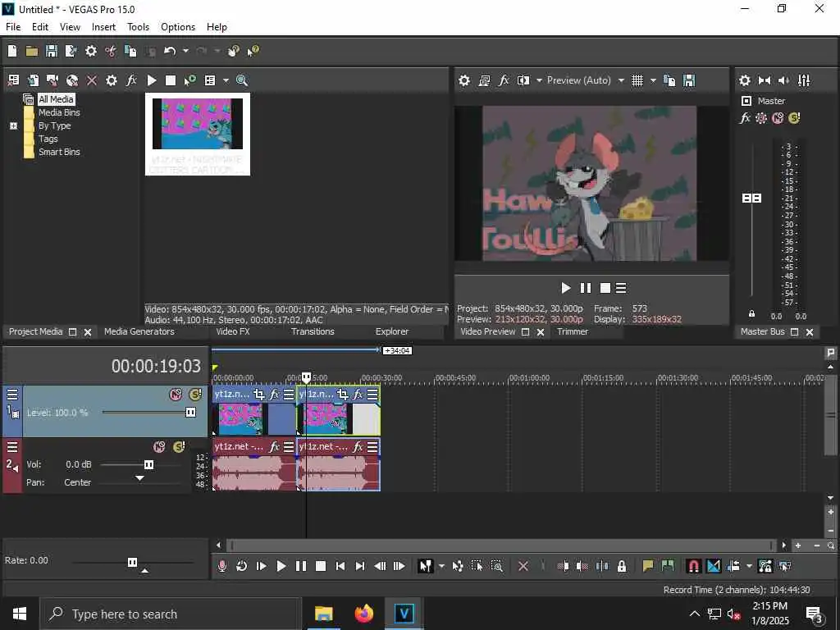Click the What's This help icon
This screenshot has width=840, height=630.
253,51
